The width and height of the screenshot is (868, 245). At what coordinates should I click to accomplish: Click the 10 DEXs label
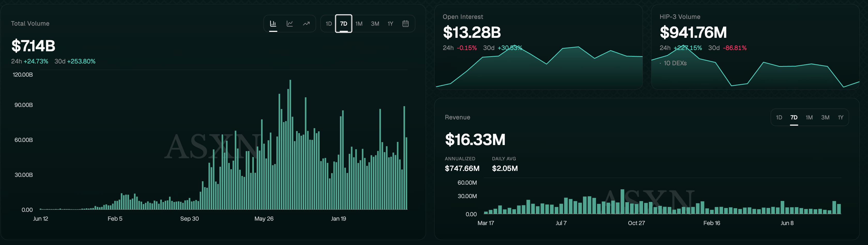tap(675, 63)
